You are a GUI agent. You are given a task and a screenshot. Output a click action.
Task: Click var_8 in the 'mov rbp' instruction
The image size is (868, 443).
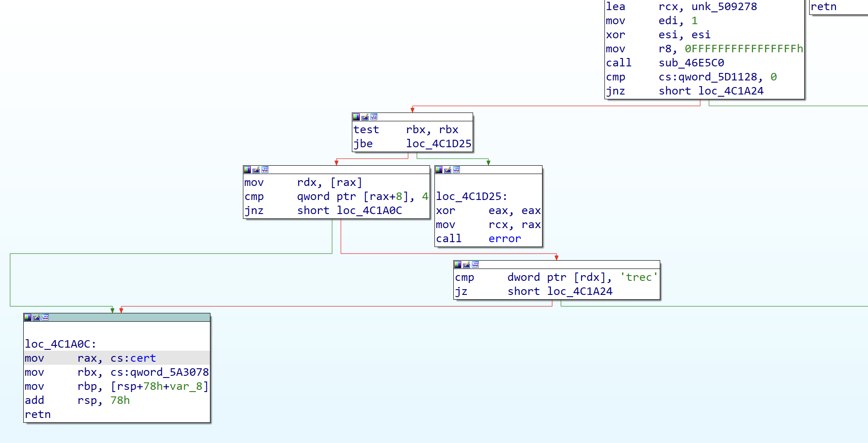(186, 386)
